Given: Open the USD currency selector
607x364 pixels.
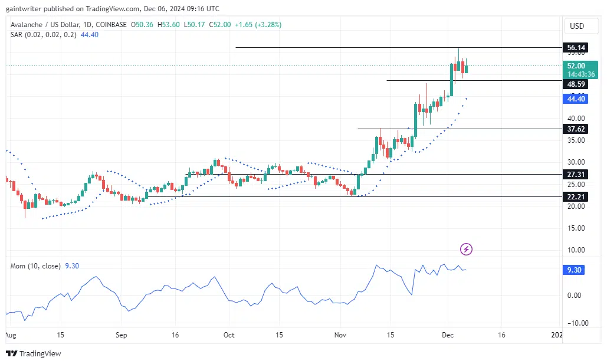Looking at the screenshot, I should click(x=576, y=26).
